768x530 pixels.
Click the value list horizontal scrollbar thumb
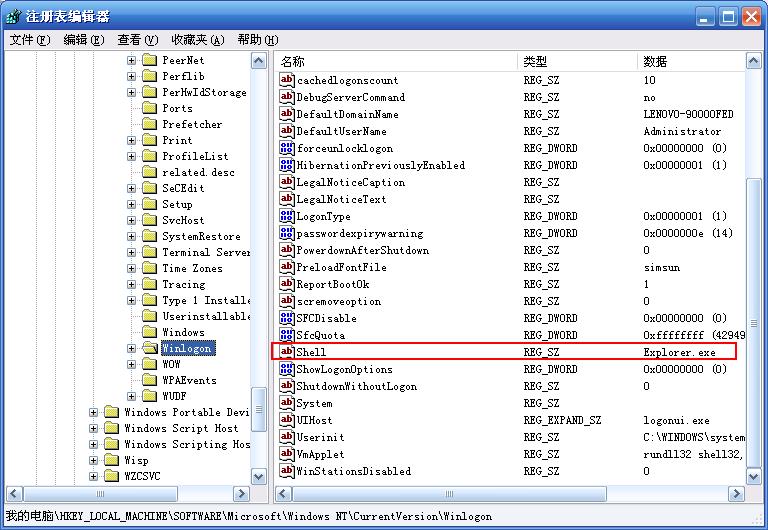coord(449,494)
